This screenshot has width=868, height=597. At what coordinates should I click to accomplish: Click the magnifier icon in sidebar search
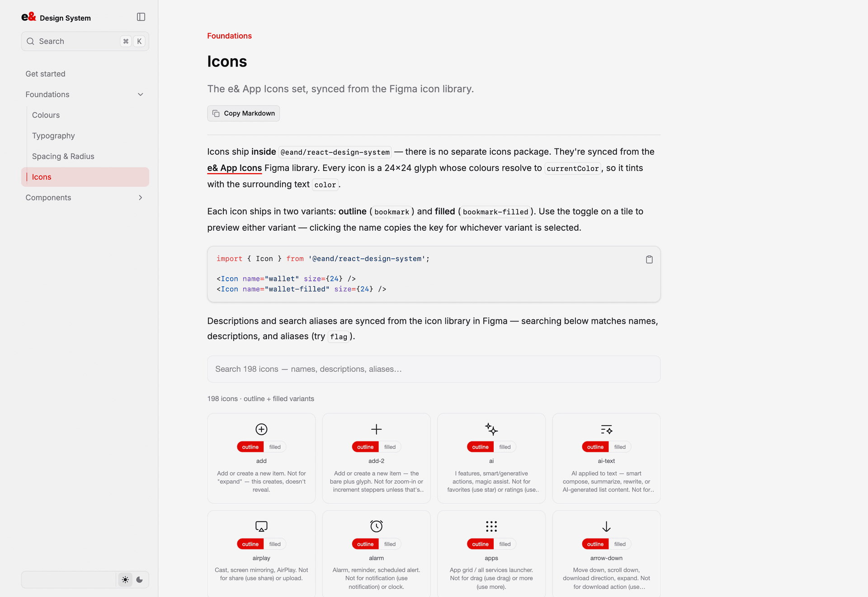click(30, 41)
